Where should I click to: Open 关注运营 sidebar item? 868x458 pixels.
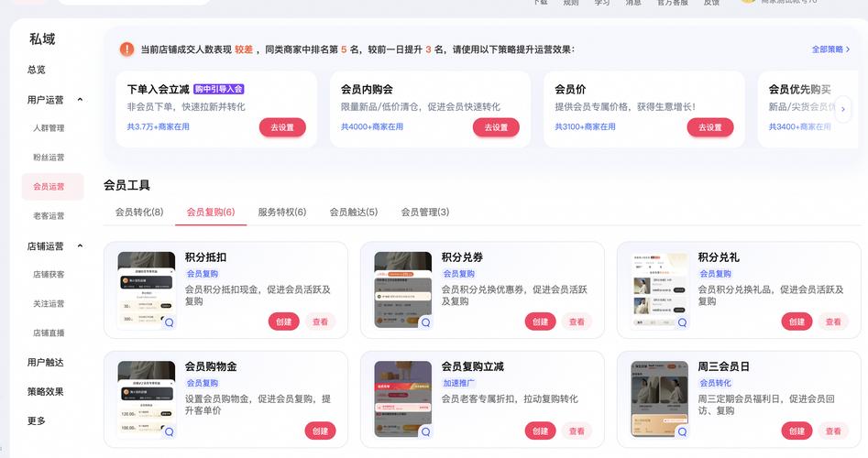pos(49,304)
